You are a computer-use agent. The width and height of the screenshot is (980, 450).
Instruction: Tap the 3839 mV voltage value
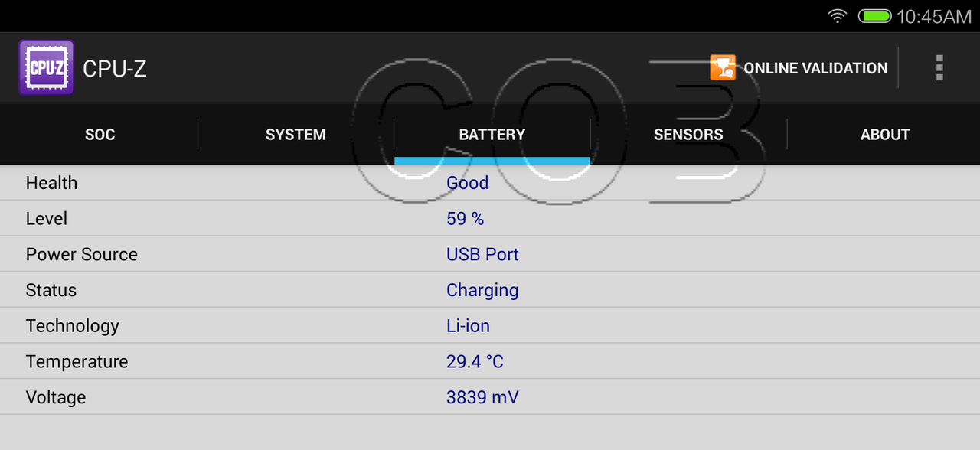click(482, 398)
